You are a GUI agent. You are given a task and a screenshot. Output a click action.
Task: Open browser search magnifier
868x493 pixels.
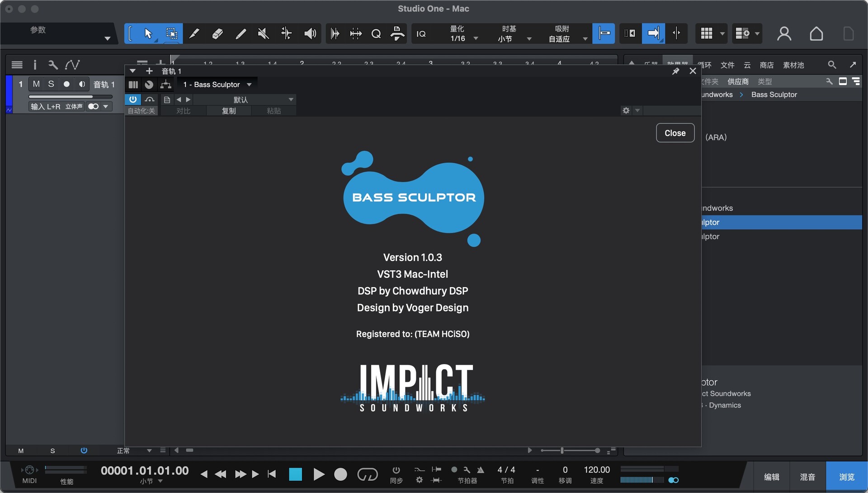tap(832, 65)
